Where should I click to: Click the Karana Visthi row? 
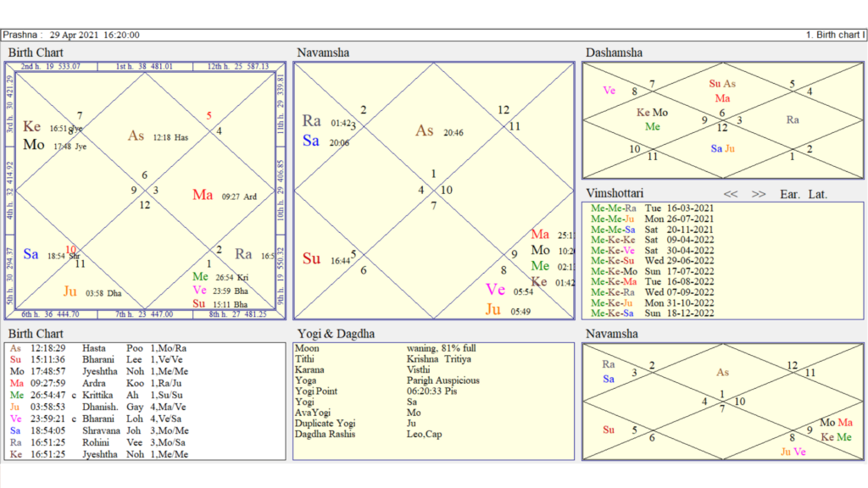(x=364, y=369)
